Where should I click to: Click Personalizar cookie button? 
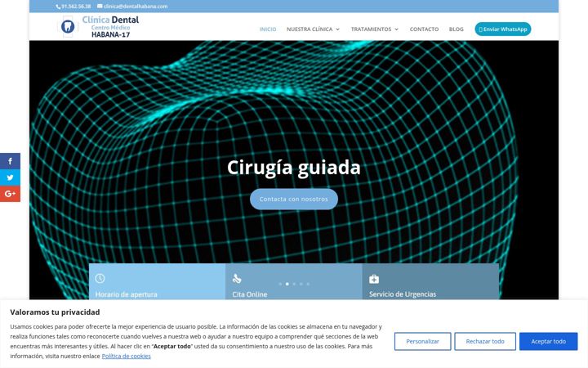[423, 341]
